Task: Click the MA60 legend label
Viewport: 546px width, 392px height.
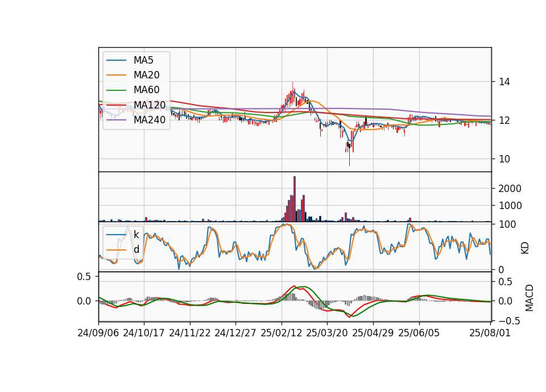Action: tap(146, 90)
